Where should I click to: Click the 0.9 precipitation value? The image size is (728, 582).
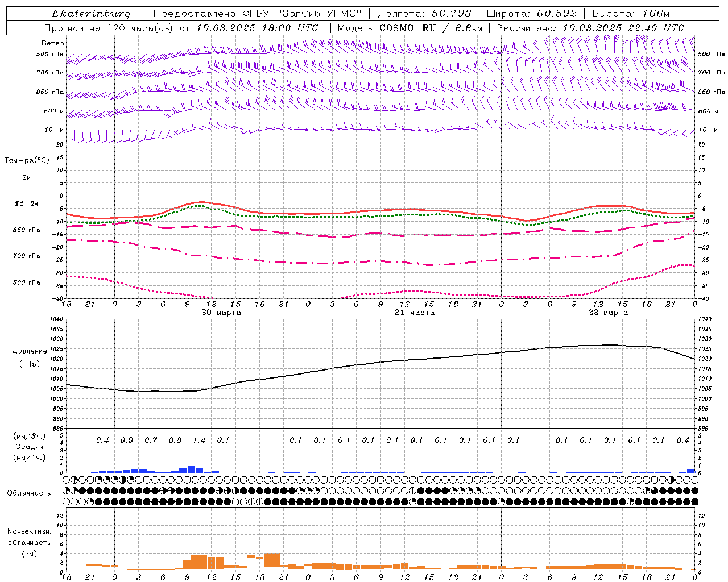[x=126, y=440]
